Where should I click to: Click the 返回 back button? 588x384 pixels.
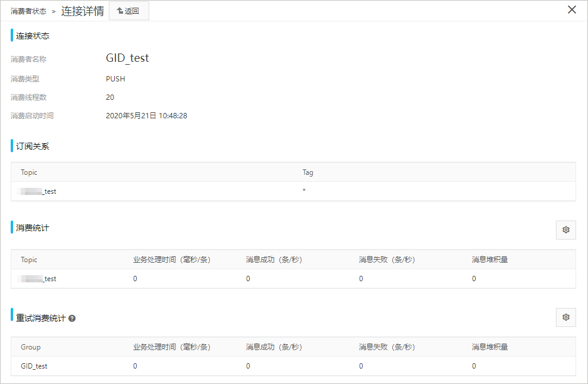(128, 11)
